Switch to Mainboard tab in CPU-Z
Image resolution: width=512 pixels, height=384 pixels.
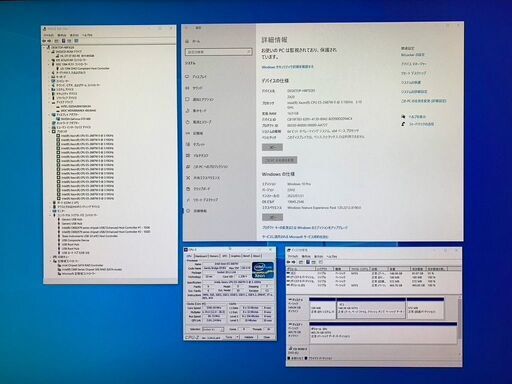coord(201,256)
